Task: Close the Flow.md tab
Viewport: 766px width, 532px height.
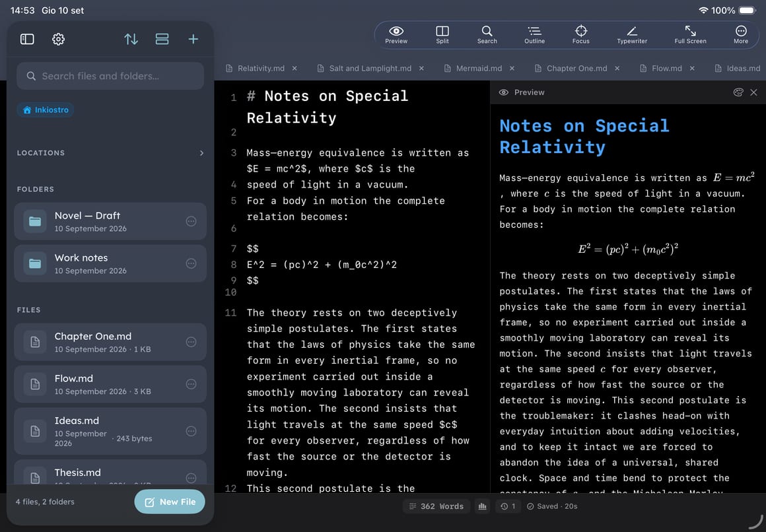Action: (x=692, y=69)
